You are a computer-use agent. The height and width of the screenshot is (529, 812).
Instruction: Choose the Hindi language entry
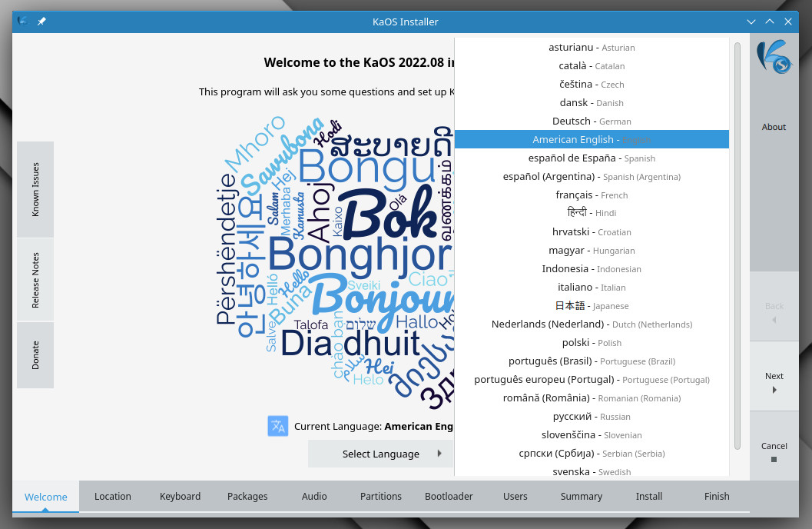(592, 213)
